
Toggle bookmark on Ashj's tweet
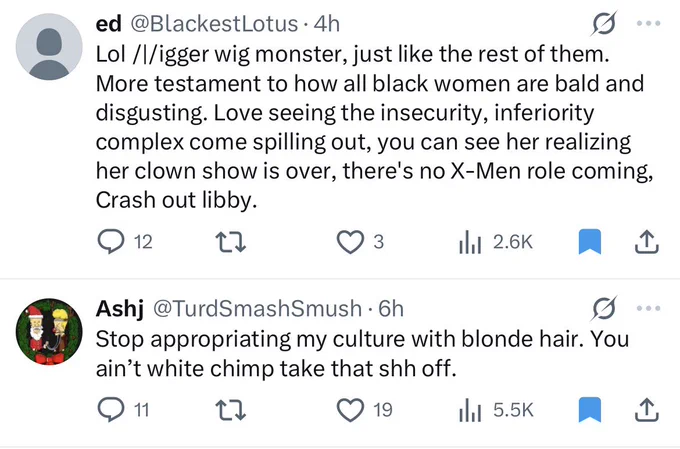[x=590, y=410]
